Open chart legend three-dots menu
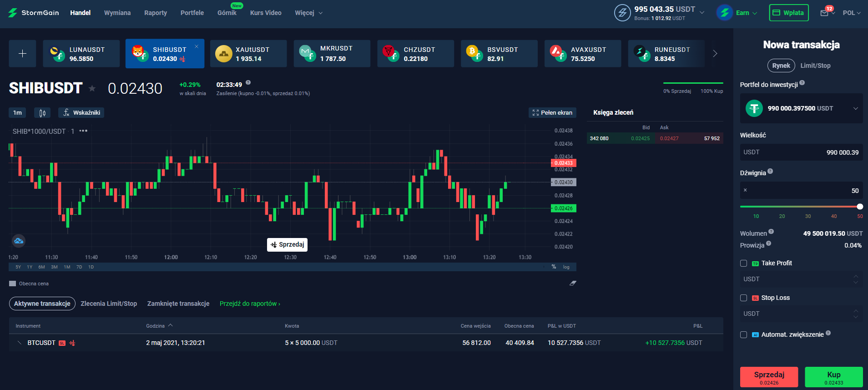This screenshot has width=868, height=390. 83,131
